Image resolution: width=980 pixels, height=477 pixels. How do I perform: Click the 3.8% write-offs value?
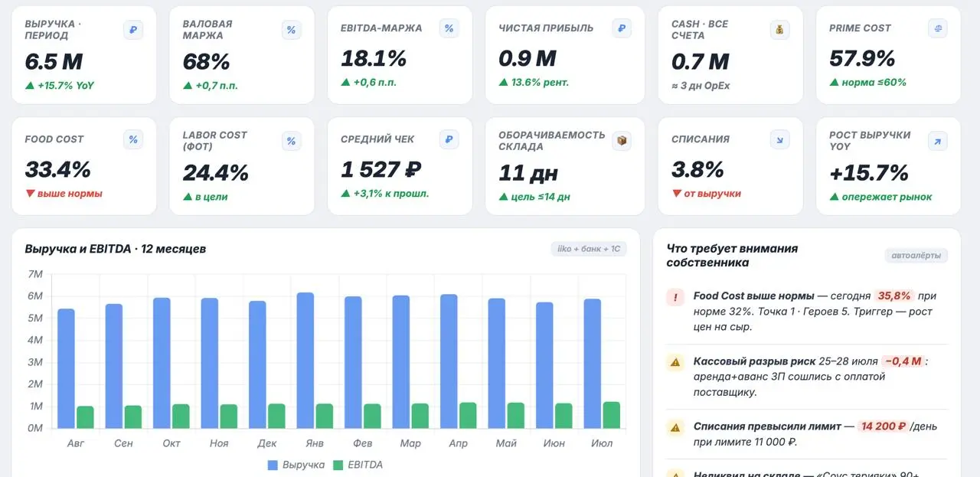click(697, 169)
